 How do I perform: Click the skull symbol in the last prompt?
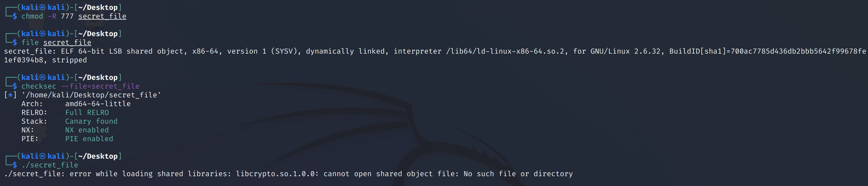(x=42, y=156)
